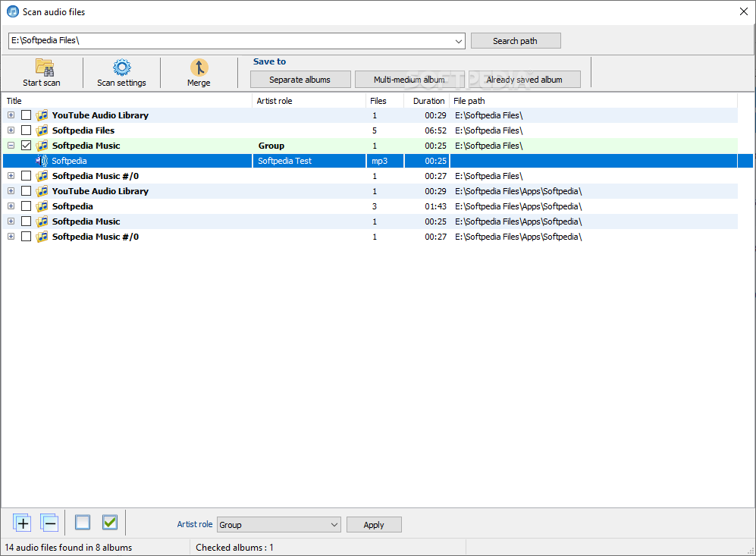Check Softpedia Music #/0 in Apps\Softpedia path
Viewport: 756px width, 556px height.
click(x=26, y=237)
